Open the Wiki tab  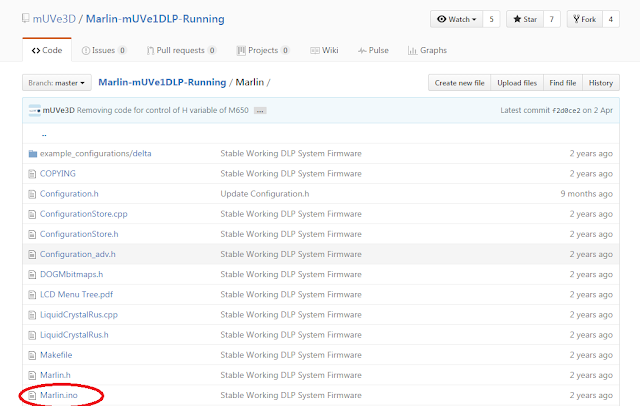point(324,50)
